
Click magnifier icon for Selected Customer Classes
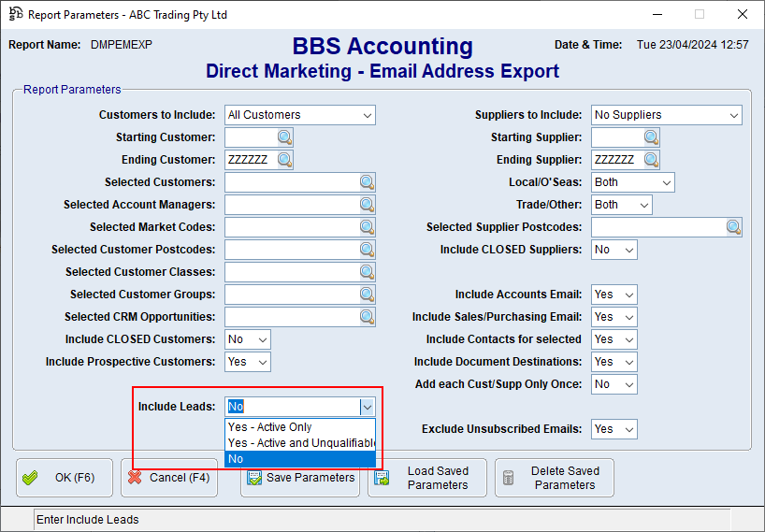367,272
